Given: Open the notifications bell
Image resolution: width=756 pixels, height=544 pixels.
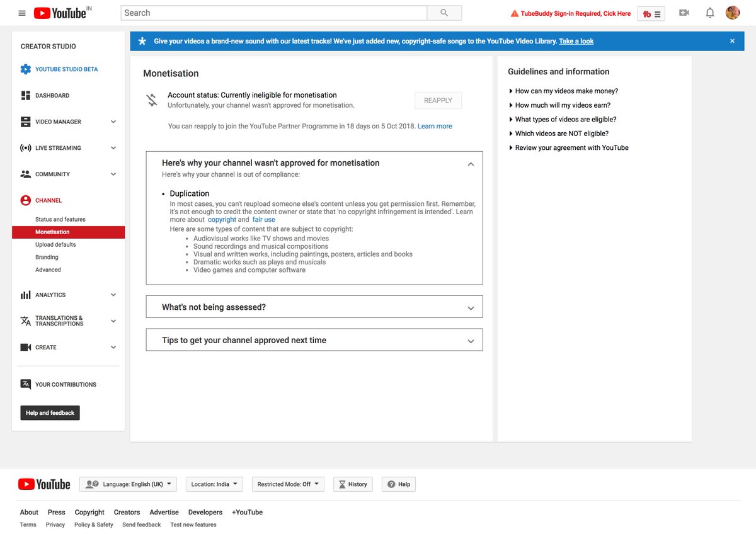Looking at the screenshot, I should tap(710, 13).
